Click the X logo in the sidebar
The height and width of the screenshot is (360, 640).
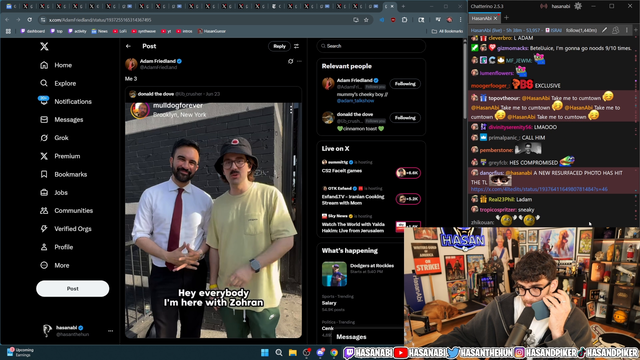44,47
